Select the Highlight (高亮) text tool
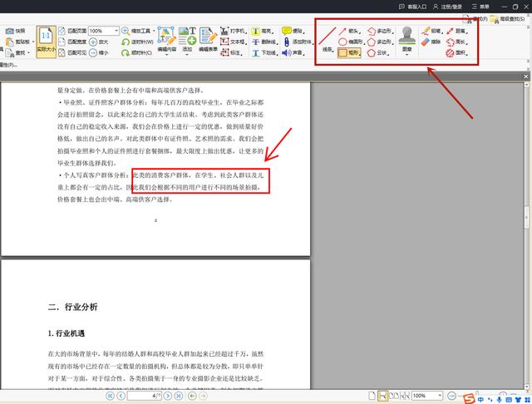532x404 pixels. click(x=263, y=32)
